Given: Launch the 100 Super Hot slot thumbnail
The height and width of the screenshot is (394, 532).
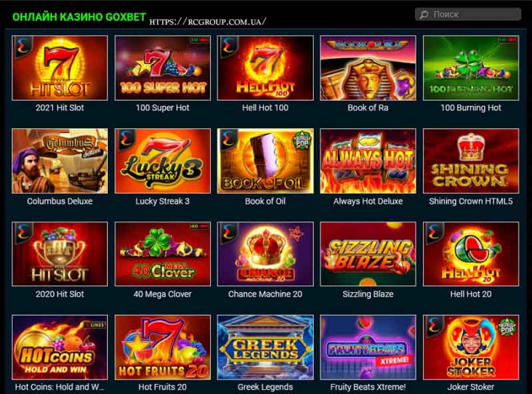Looking at the screenshot, I should tap(162, 68).
